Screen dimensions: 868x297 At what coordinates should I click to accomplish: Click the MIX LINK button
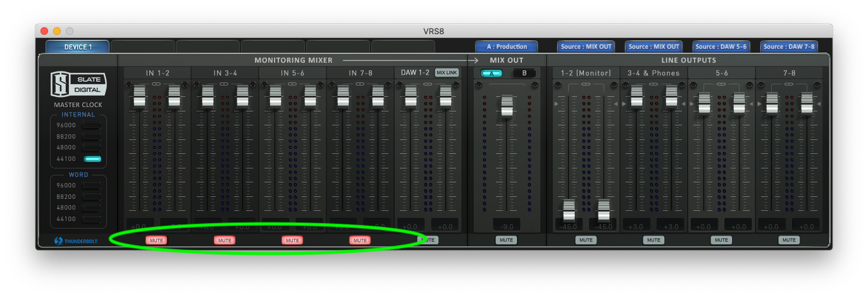point(447,73)
